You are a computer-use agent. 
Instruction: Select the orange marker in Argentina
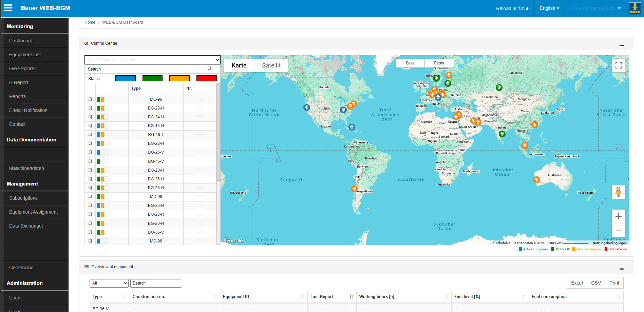pyautogui.click(x=354, y=189)
